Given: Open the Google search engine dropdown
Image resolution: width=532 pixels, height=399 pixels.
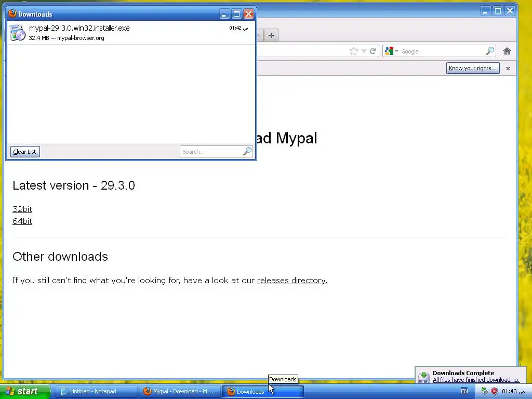Looking at the screenshot, I should pos(391,51).
